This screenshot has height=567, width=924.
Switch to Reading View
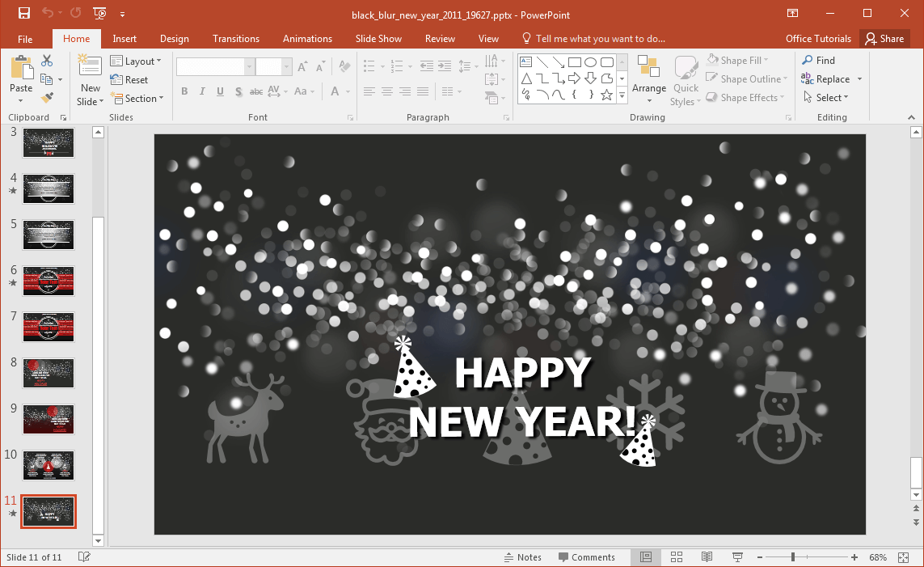(707, 557)
